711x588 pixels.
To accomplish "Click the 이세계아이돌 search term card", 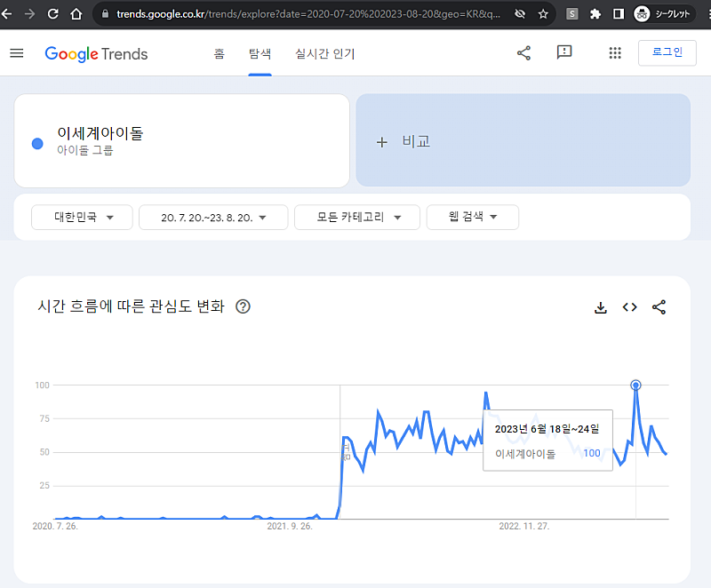I will 182,141.
